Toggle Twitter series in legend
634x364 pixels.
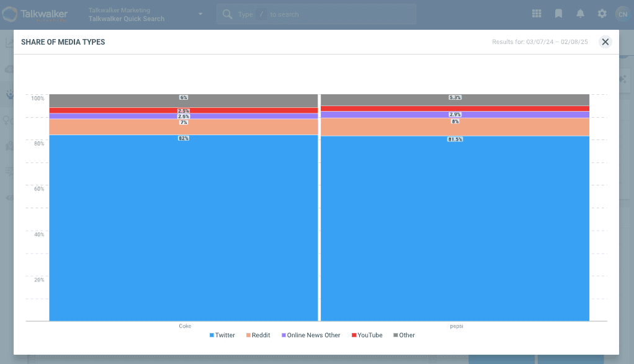(x=222, y=335)
